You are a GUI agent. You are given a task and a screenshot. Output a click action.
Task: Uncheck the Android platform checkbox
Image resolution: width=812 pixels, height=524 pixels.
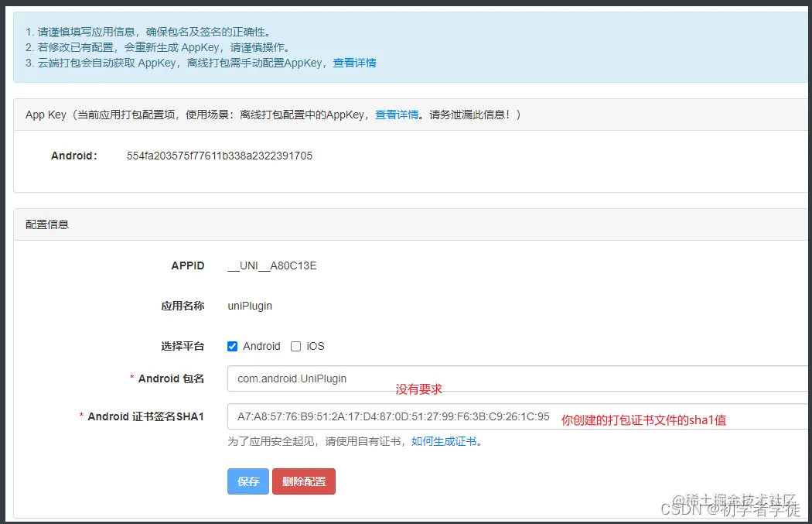point(232,346)
